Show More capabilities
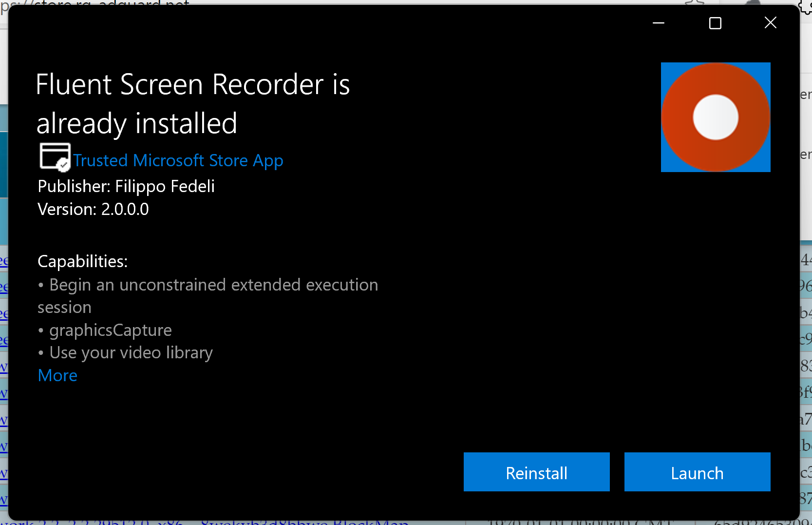 point(57,375)
